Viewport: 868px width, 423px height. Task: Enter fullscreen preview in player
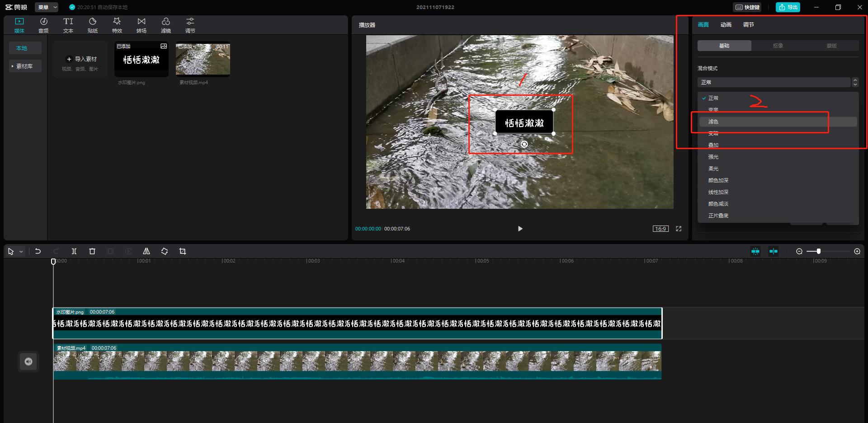(679, 229)
